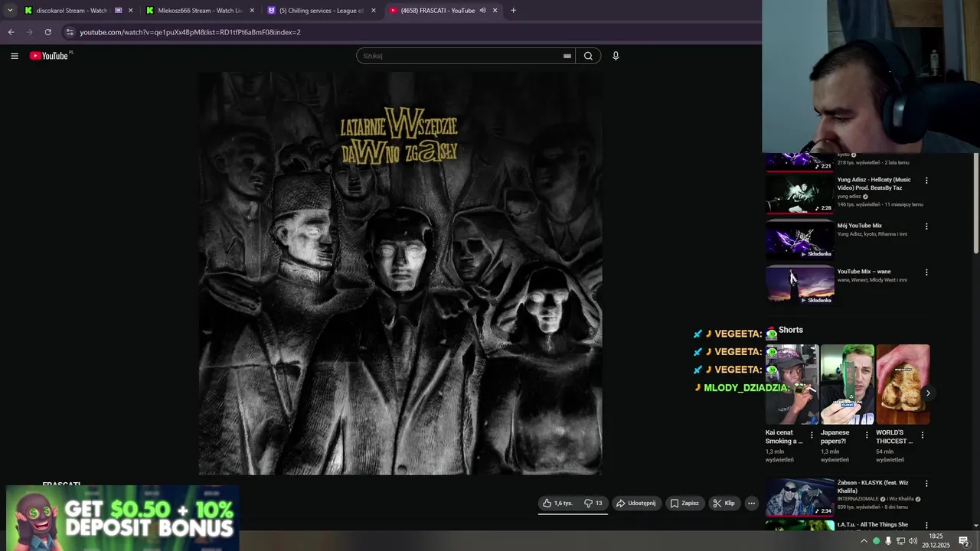Create a clip with the Klip button
The width and height of the screenshot is (980, 551).
point(724,503)
